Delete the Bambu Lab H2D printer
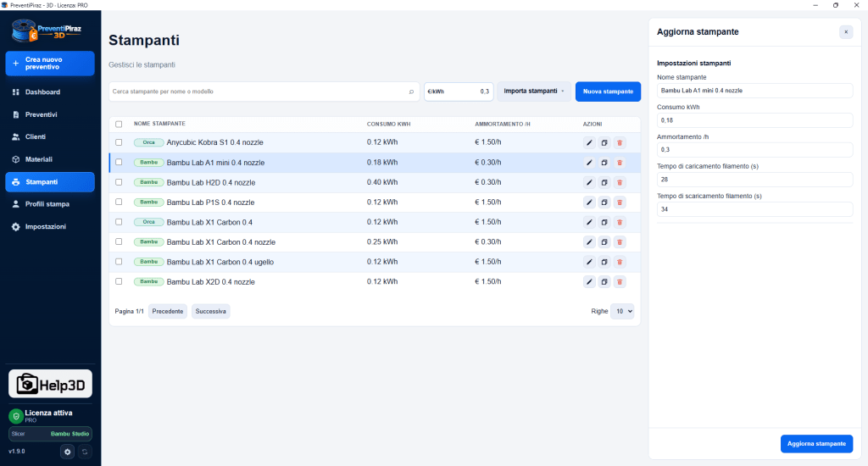This screenshot has height=466, width=868. tap(620, 183)
